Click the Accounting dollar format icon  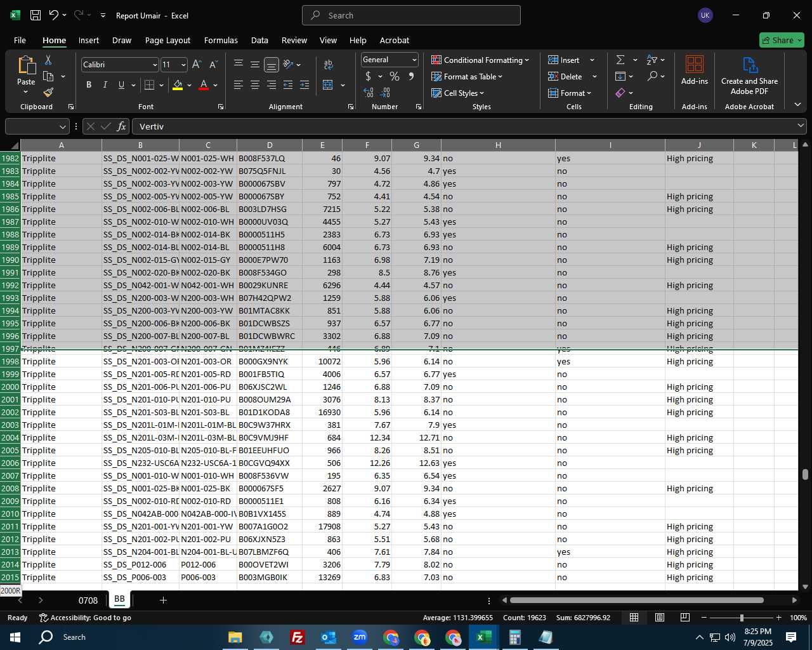pyautogui.click(x=368, y=76)
